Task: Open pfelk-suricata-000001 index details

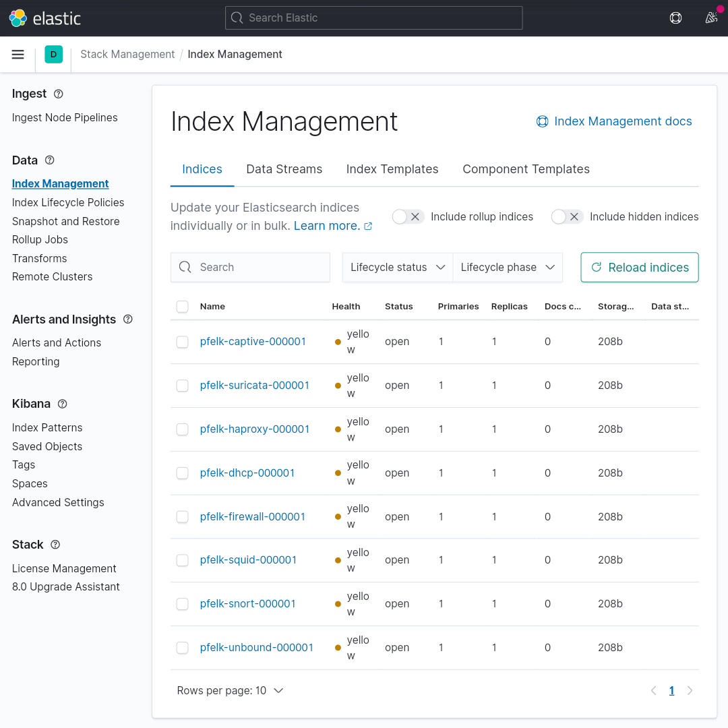Action: click(254, 386)
